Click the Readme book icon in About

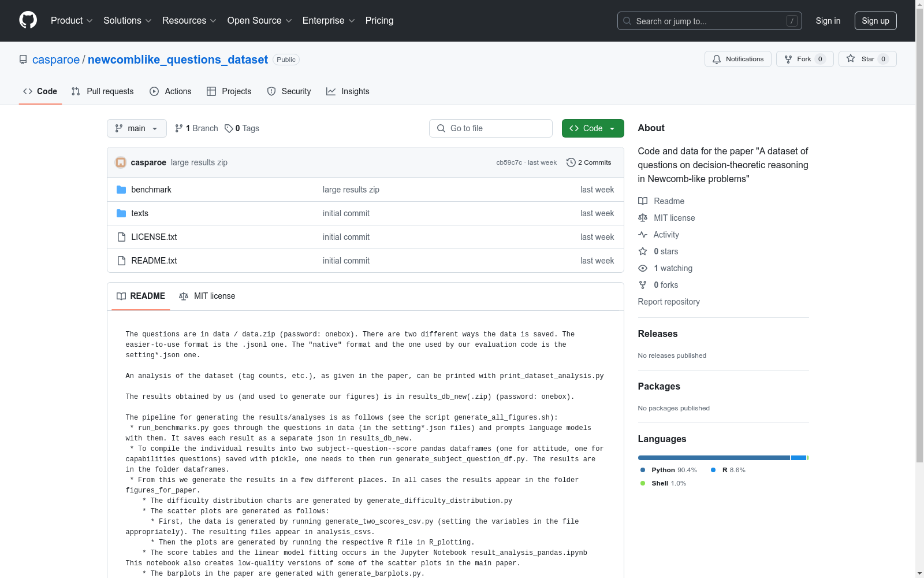(x=643, y=201)
